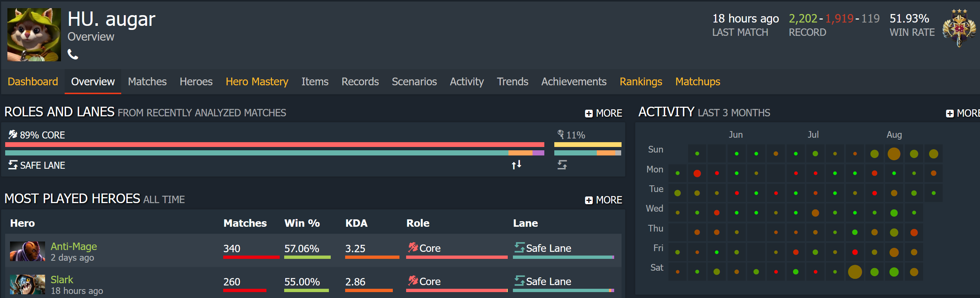The width and height of the screenshot is (980, 298).
Task: View the Items tab
Action: [314, 81]
